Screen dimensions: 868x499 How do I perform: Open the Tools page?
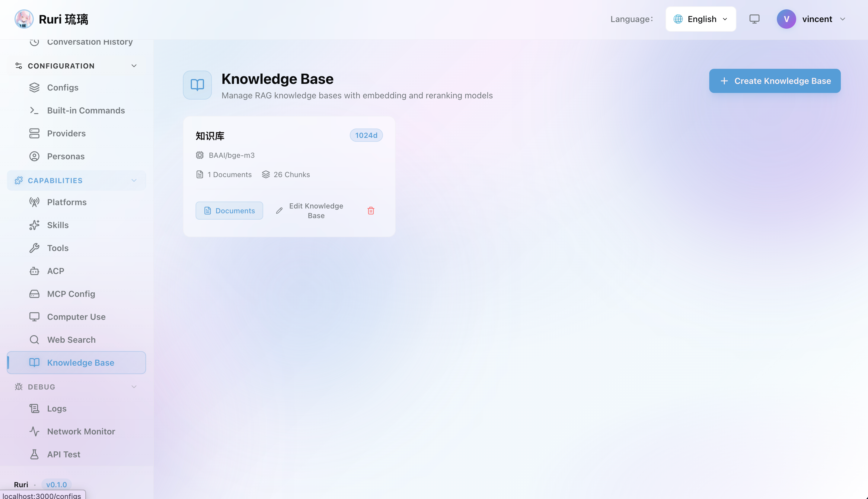76,248
